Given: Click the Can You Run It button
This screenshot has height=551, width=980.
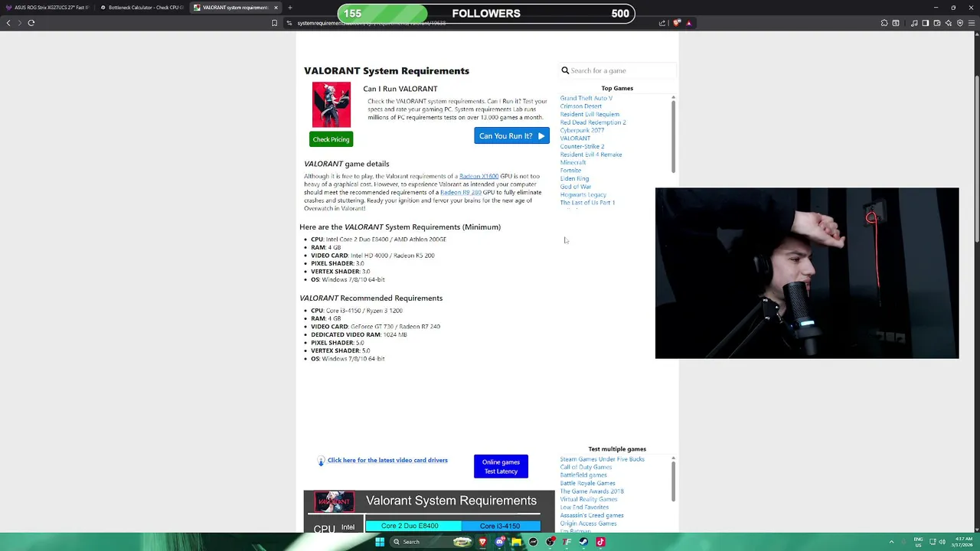Looking at the screenshot, I should (x=511, y=136).
